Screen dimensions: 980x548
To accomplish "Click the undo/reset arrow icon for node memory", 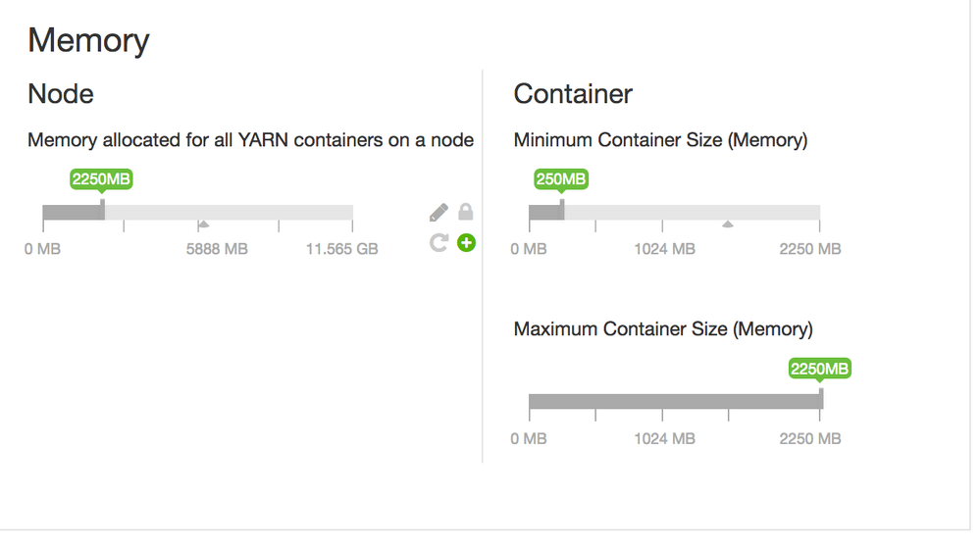I will coord(438,242).
